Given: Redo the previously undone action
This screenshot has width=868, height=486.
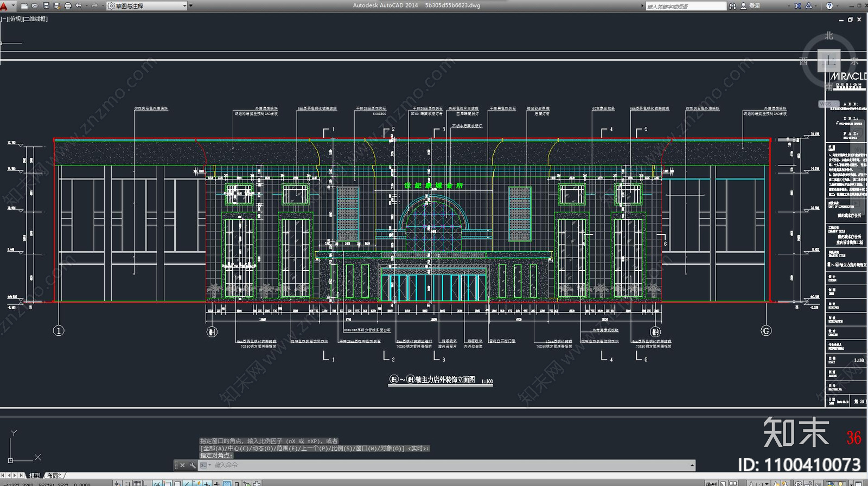Looking at the screenshot, I should (94, 5).
